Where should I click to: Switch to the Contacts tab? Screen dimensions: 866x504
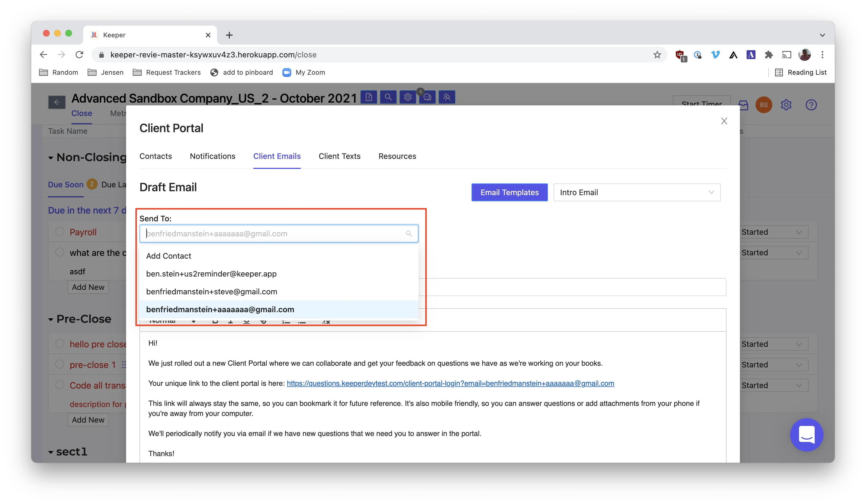click(x=156, y=156)
